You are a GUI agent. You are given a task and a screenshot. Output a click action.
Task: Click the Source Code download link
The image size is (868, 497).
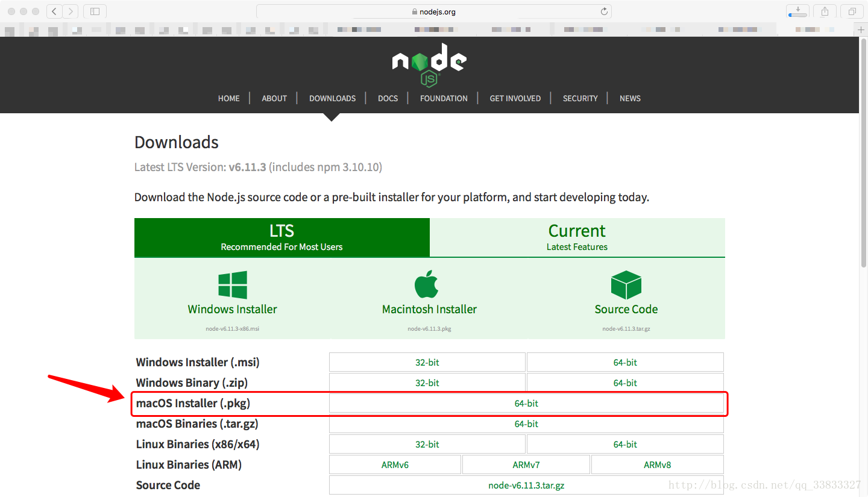click(x=626, y=309)
